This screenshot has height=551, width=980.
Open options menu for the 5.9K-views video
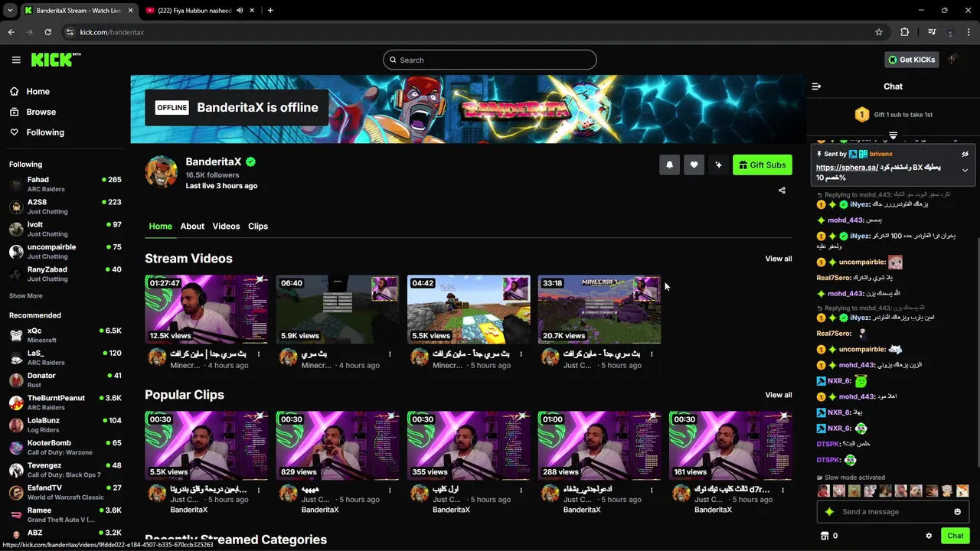tap(390, 354)
